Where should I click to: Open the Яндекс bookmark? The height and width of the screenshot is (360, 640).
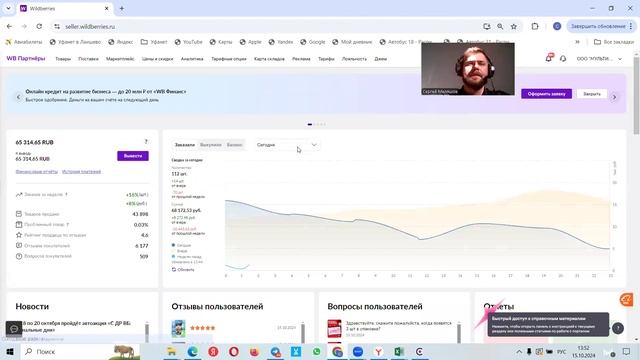121,42
